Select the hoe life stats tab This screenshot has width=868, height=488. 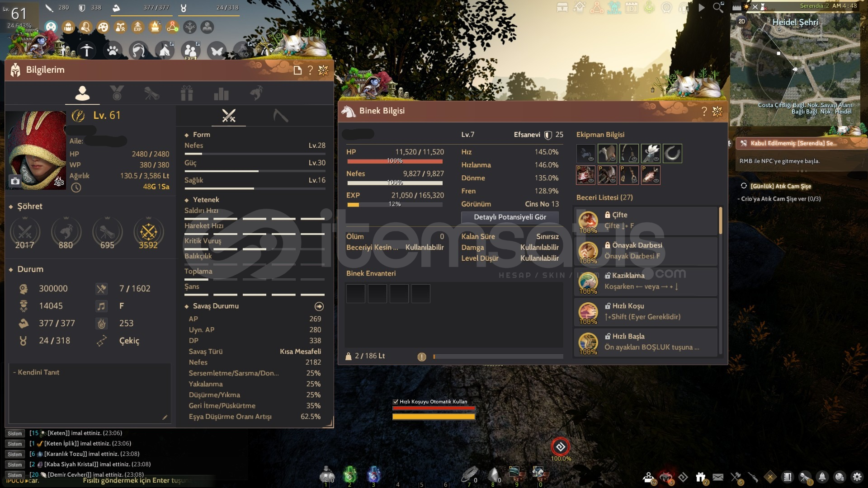[x=281, y=116]
